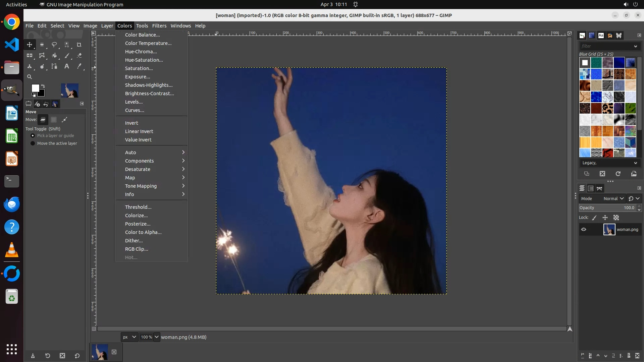Swap foreground and background colors
This screenshot has width=644, height=362.
pyautogui.click(x=43, y=86)
